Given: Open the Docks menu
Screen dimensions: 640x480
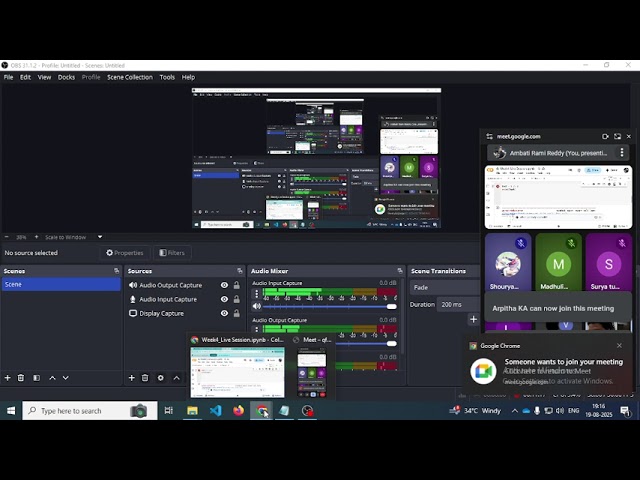Looking at the screenshot, I should point(66,77).
